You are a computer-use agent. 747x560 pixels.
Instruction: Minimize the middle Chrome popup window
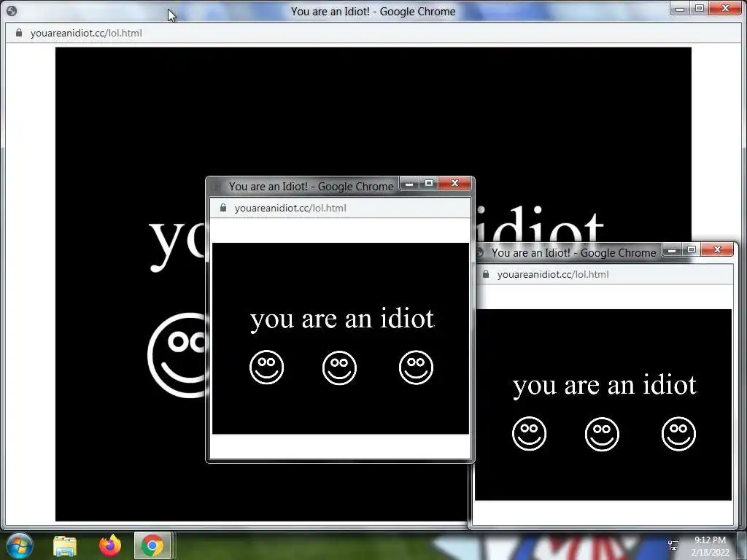(x=409, y=183)
